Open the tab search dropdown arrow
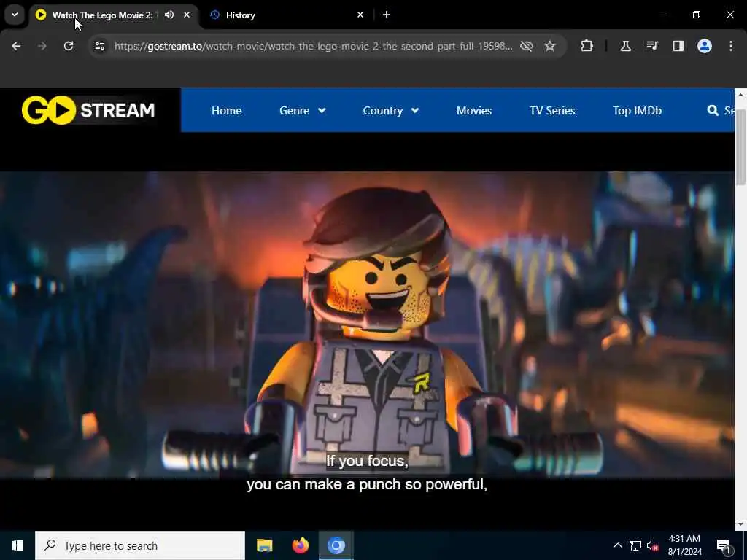Screen dimensions: 747x560 tap(15, 15)
